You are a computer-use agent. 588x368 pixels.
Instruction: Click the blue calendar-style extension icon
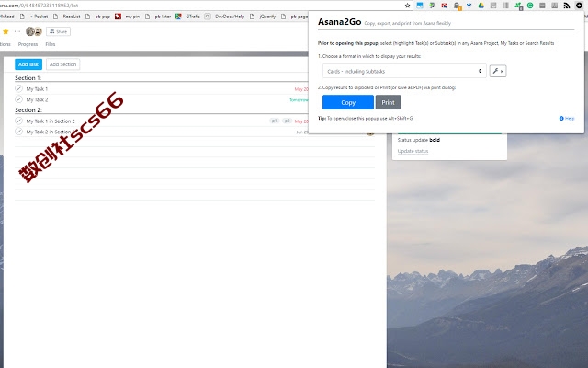click(x=420, y=6)
